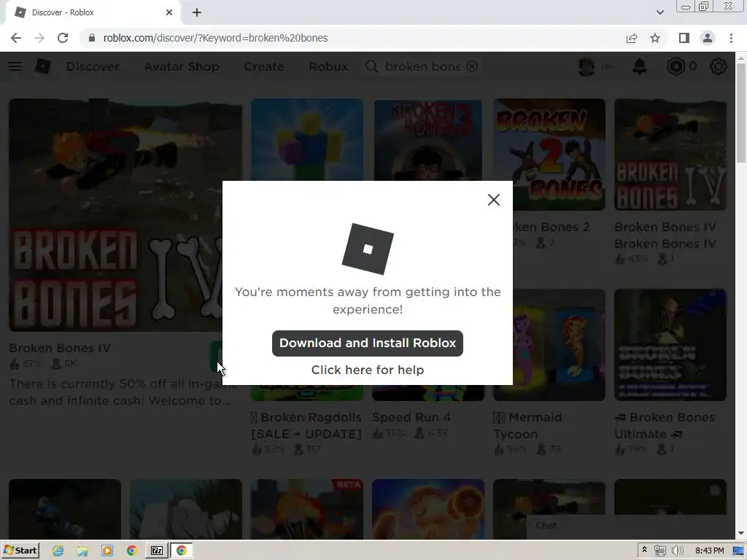Open Chrome three-dot menu
The height and width of the screenshot is (560, 747).
(731, 38)
